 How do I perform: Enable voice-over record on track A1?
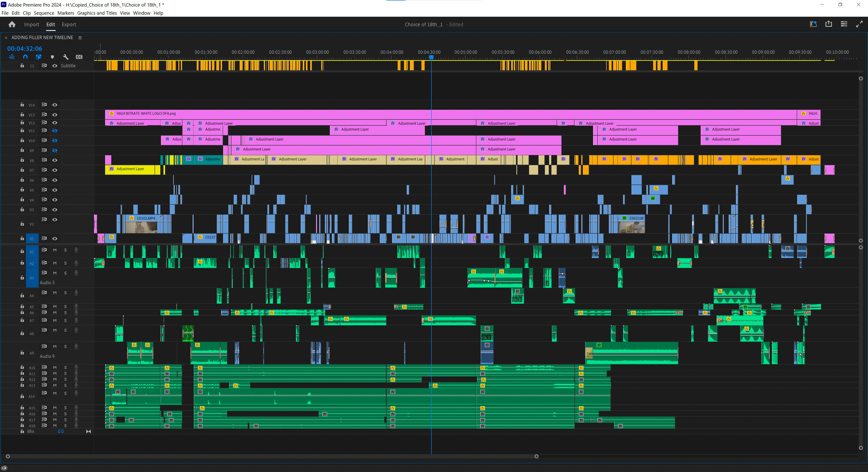coord(76,250)
